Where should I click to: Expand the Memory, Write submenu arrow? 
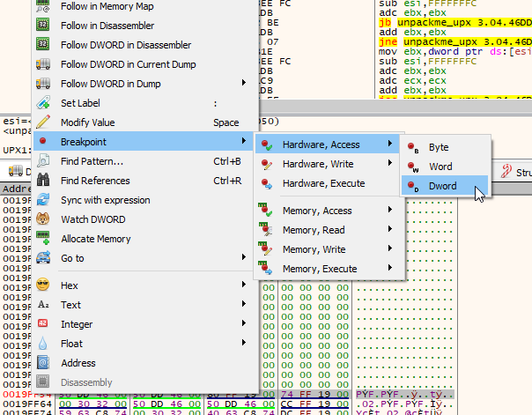390,248
